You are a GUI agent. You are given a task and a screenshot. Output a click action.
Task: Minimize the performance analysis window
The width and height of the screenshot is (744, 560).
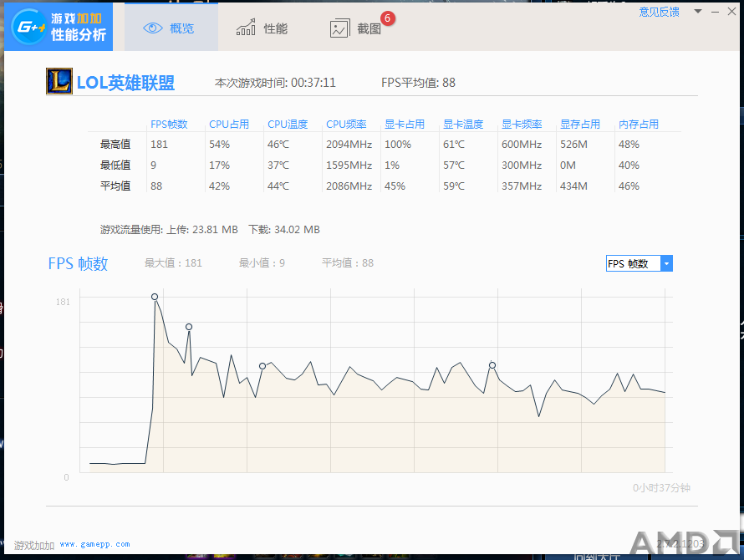(715, 12)
